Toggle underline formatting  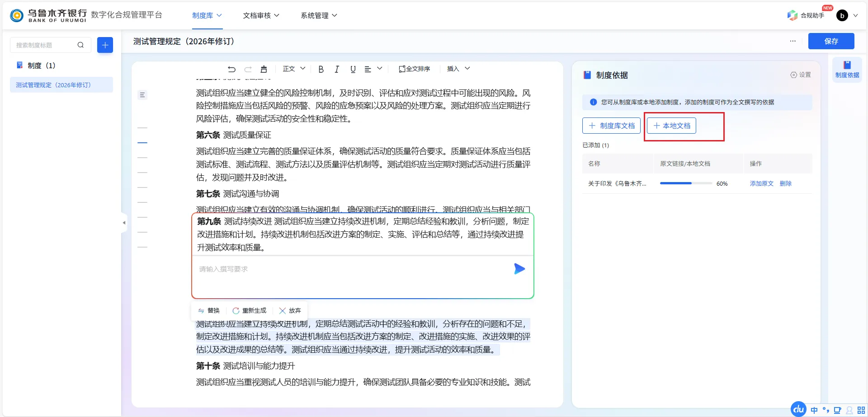(x=353, y=69)
